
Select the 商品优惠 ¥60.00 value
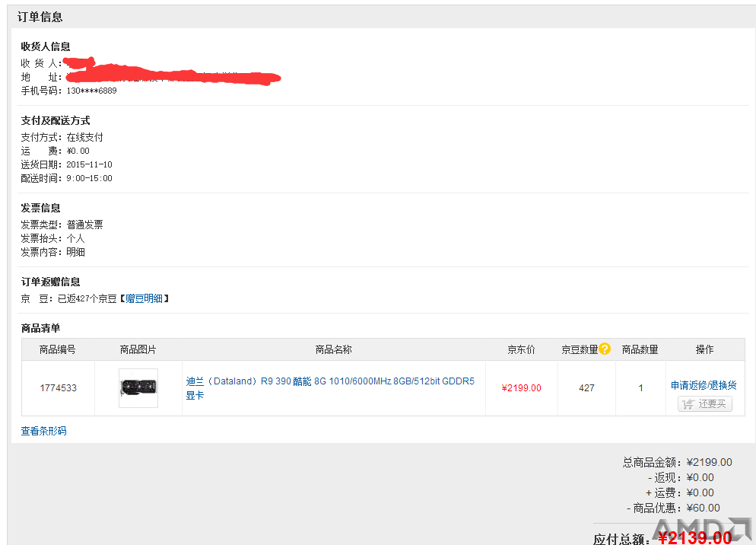tap(703, 508)
